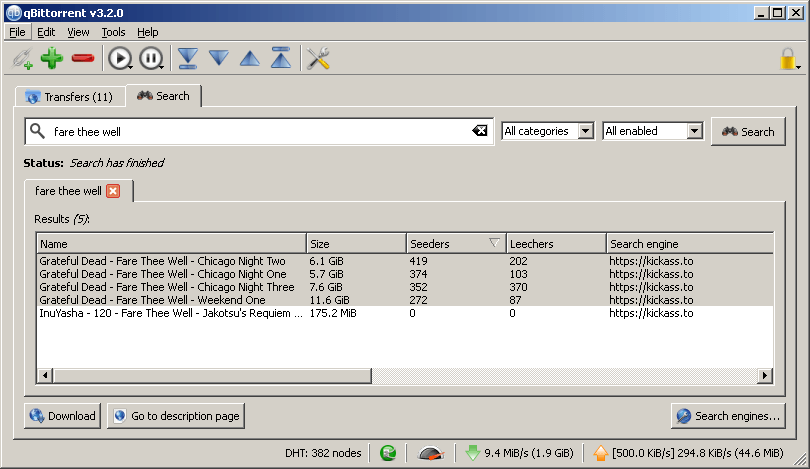Image resolution: width=810 pixels, height=469 pixels.
Task: Click the 175.2 MiB size cell
Action: pyautogui.click(x=333, y=313)
